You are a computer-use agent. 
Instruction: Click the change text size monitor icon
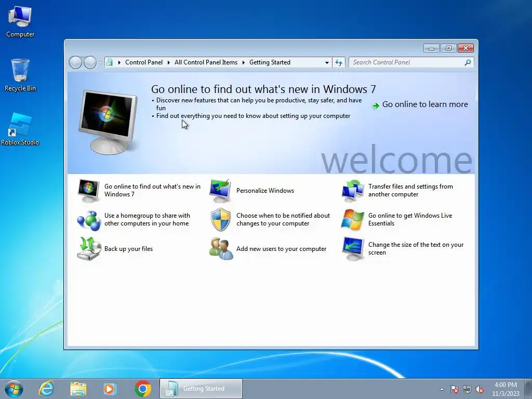coord(353,249)
